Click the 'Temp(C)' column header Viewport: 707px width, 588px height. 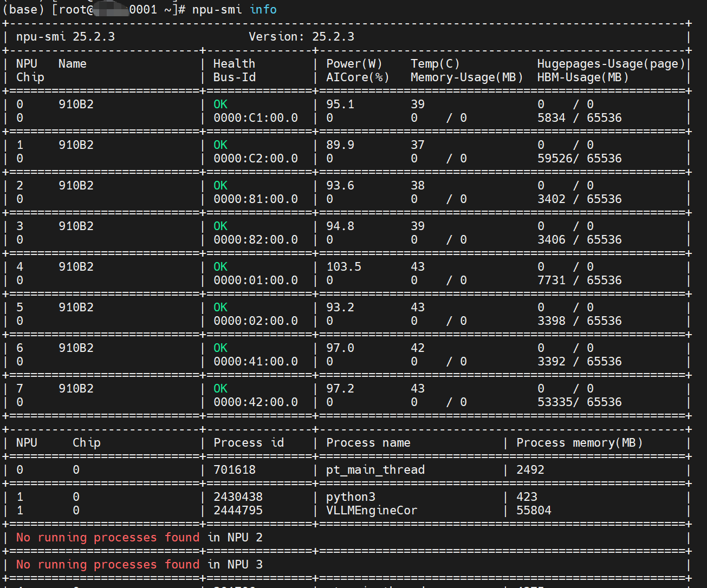click(435, 64)
